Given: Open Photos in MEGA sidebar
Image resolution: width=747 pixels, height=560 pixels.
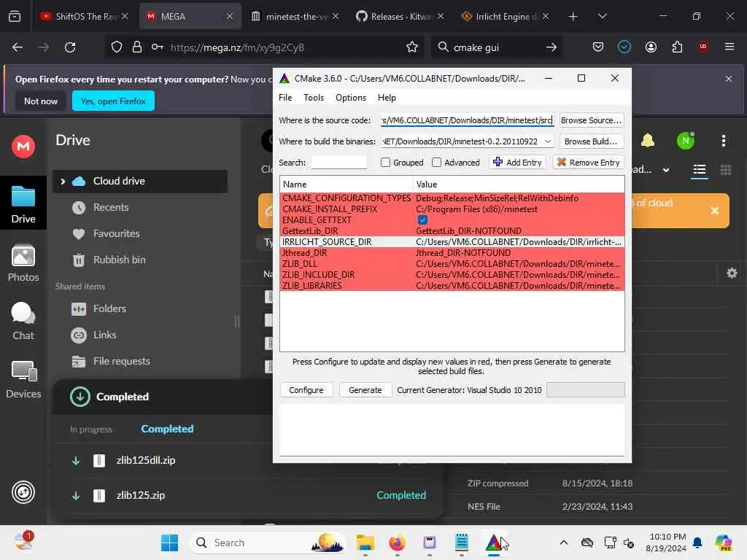Looking at the screenshot, I should (23, 262).
